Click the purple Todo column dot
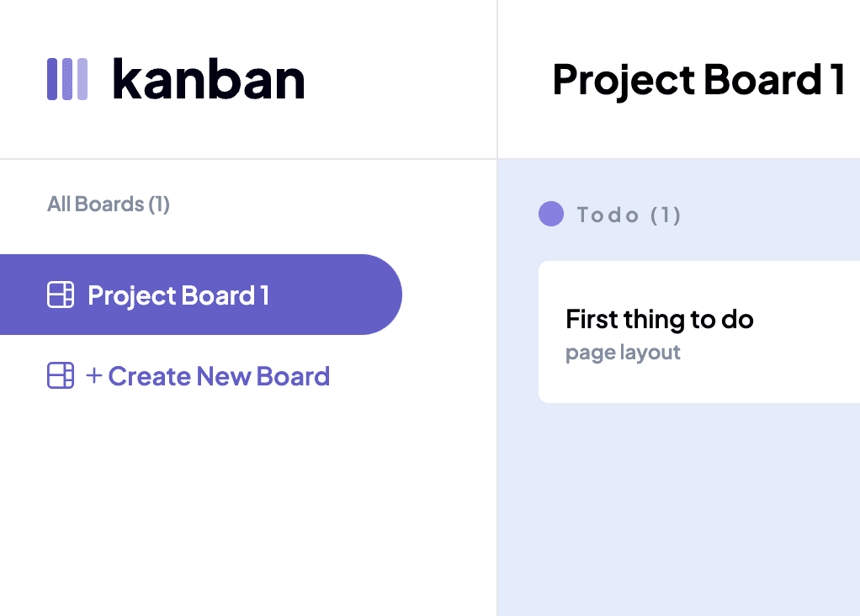The height and width of the screenshot is (616, 860). coord(550,215)
